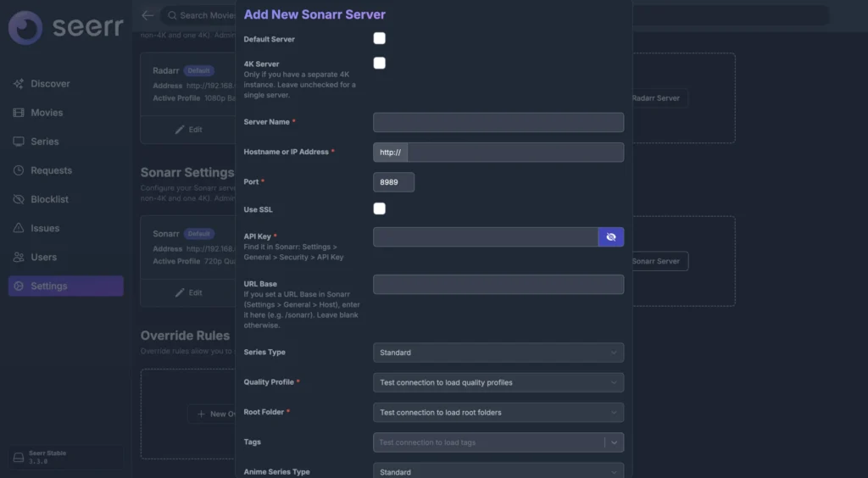Viewport: 868px width, 478px height.
Task: Click the Settings gear sidebar icon
Action: coord(19,286)
